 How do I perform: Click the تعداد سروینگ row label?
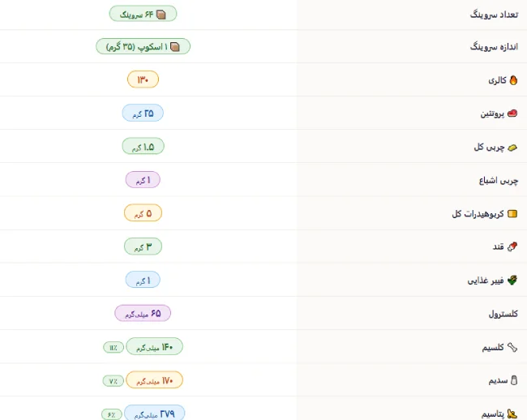pyautogui.click(x=494, y=15)
